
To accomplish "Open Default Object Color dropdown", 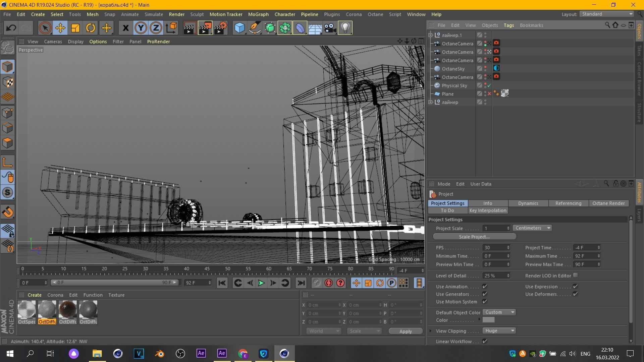I will click(499, 312).
